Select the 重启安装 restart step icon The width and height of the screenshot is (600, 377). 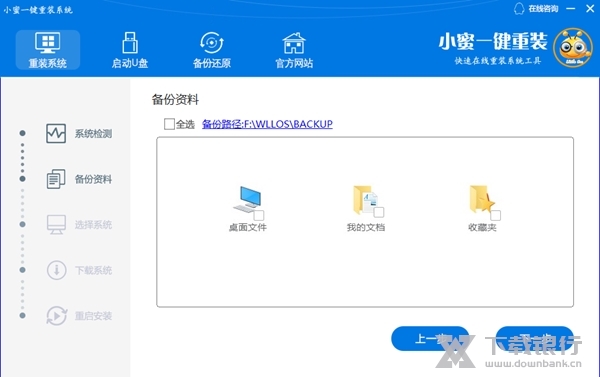click(x=57, y=316)
